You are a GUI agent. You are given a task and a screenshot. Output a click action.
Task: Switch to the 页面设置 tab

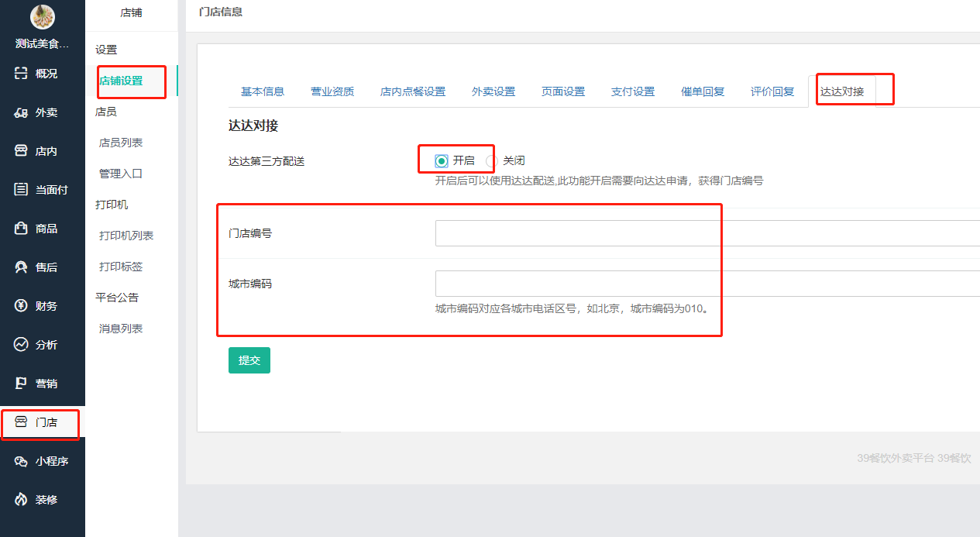click(x=563, y=91)
